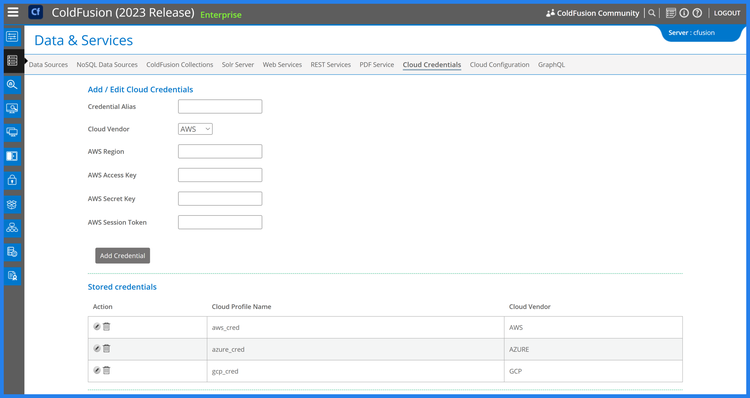Open Security padlock sidebar icon
750x398 pixels.
pos(12,180)
